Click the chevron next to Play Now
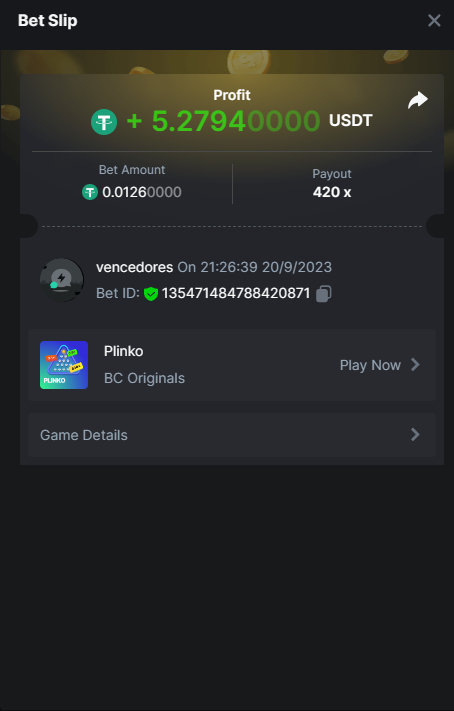 click(415, 365)
